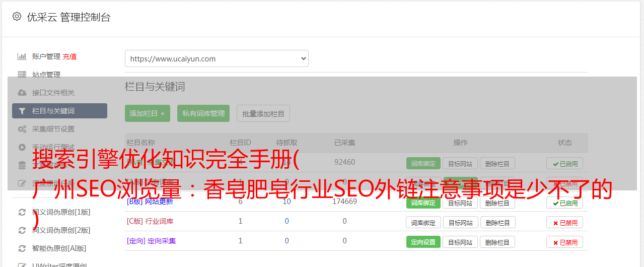The width and height of the screenshot is (644, 267).
Task: Open 同义词伪原创[1版] in the sidebar
Action: (61, 212)
